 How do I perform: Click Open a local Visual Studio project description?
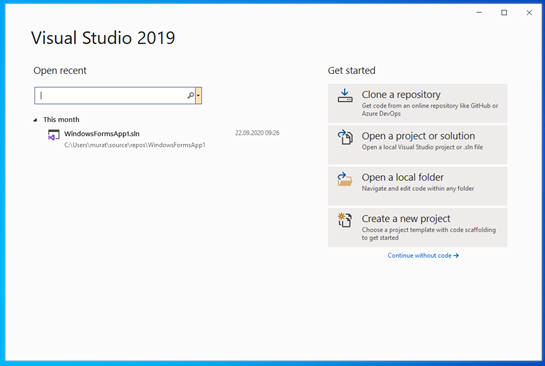(422, 147)
